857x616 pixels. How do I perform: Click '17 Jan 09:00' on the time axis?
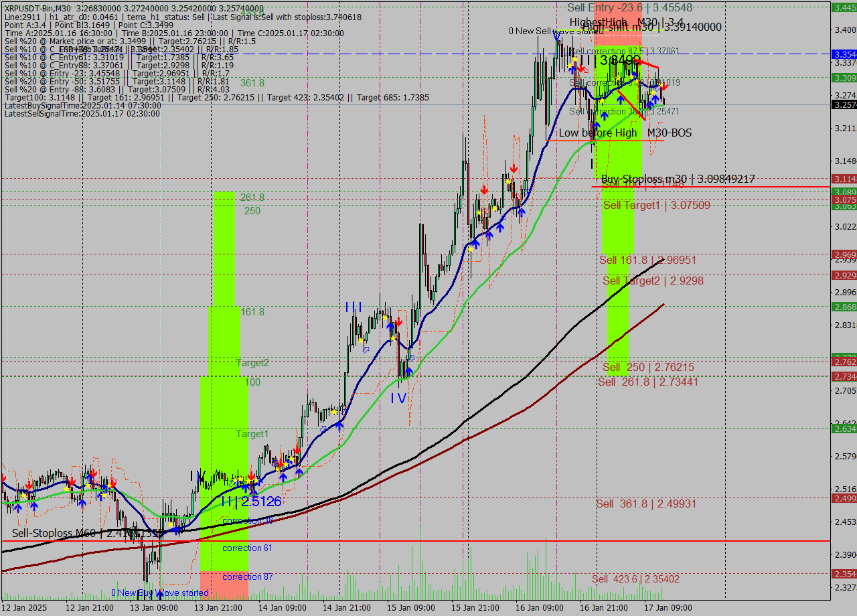[668, 608]
